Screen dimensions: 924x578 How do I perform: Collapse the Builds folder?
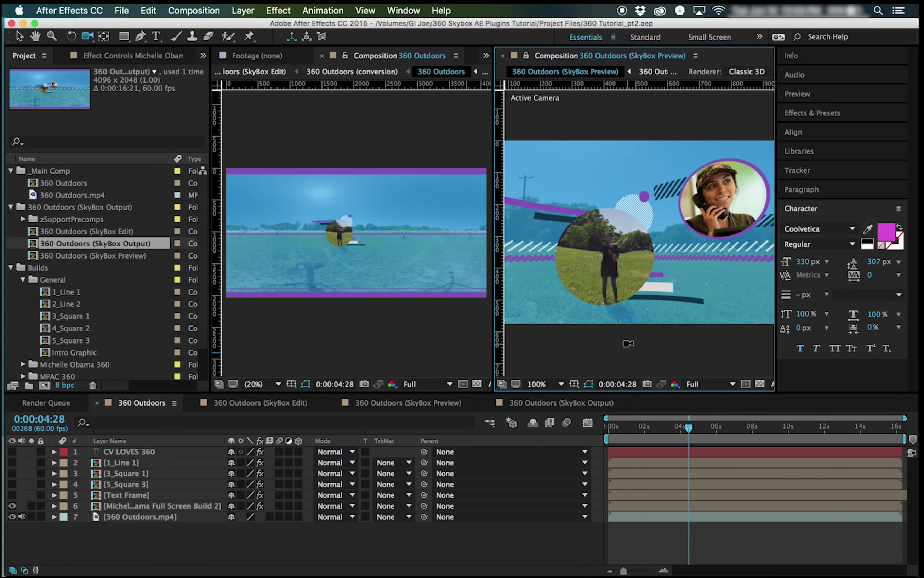[11, 268]
